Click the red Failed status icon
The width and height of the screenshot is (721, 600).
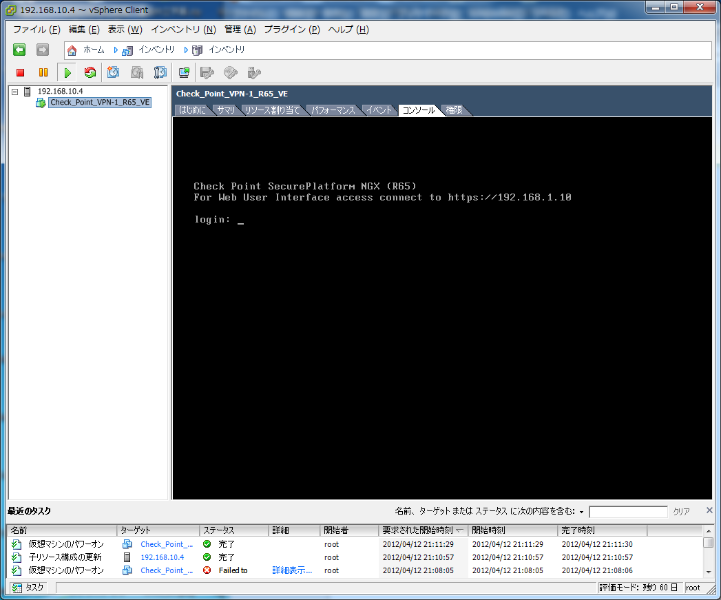(207, 570)
